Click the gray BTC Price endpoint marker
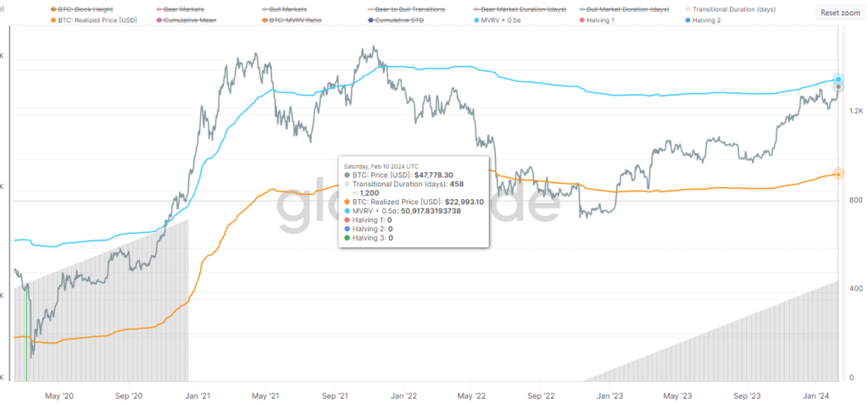868x405 pixels. [838, 87]
